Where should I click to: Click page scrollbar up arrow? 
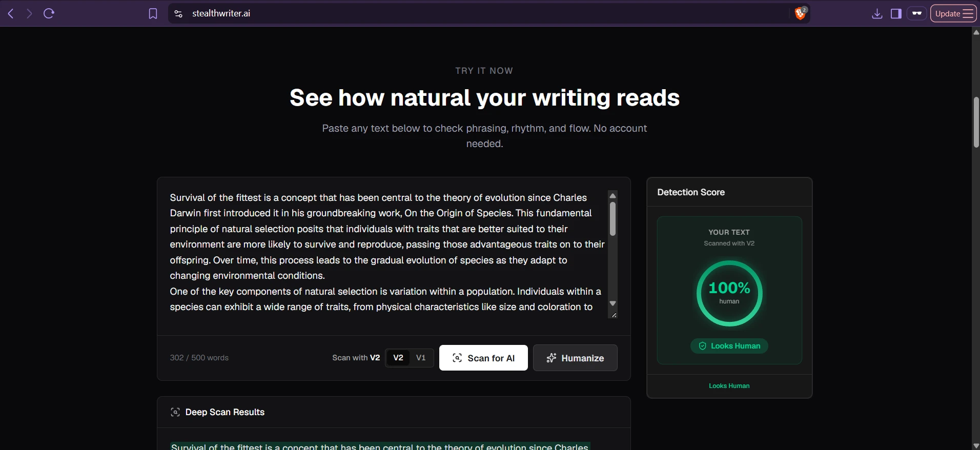click(x=976, y=32)
